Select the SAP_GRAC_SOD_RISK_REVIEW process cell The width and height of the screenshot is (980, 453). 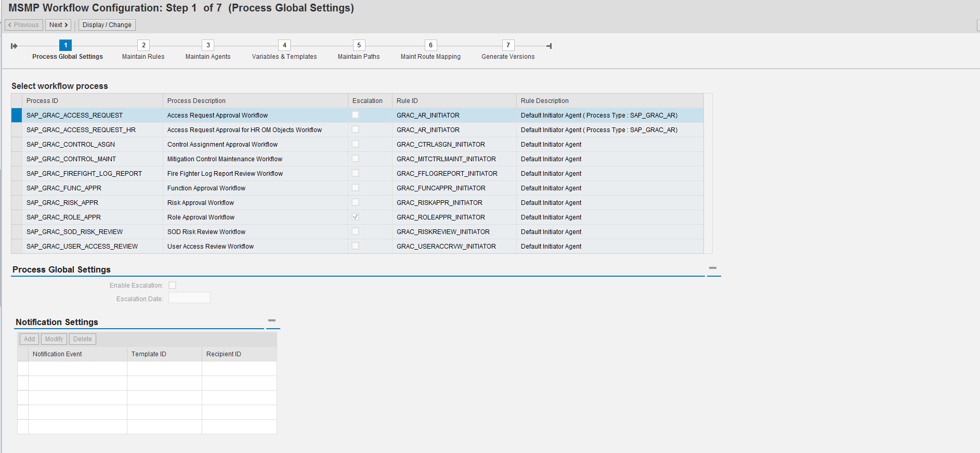tap(93, 232)
